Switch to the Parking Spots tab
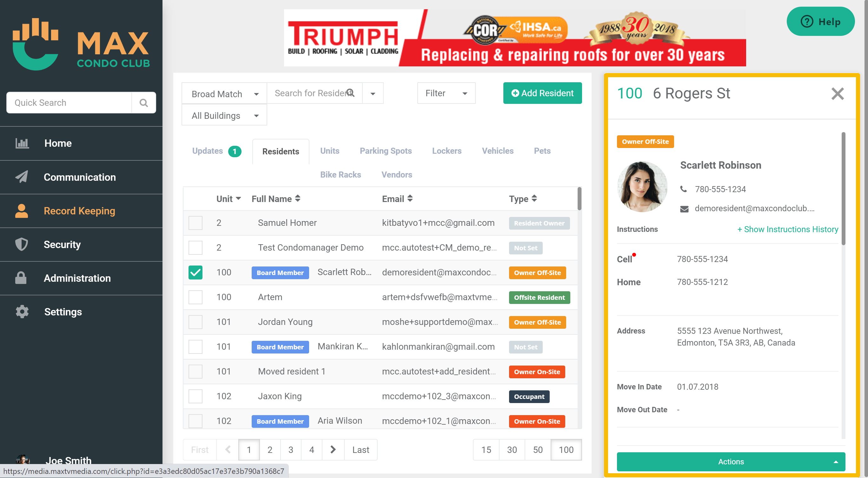Screen dimensions: 868x478 [386, 151]
